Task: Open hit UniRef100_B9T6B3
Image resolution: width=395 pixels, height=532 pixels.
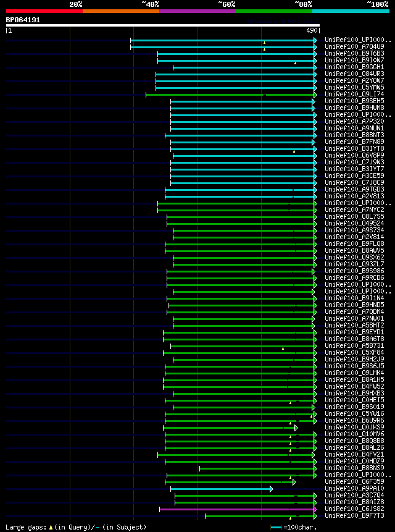Action: pyautogui.click(x=354, y=54)
